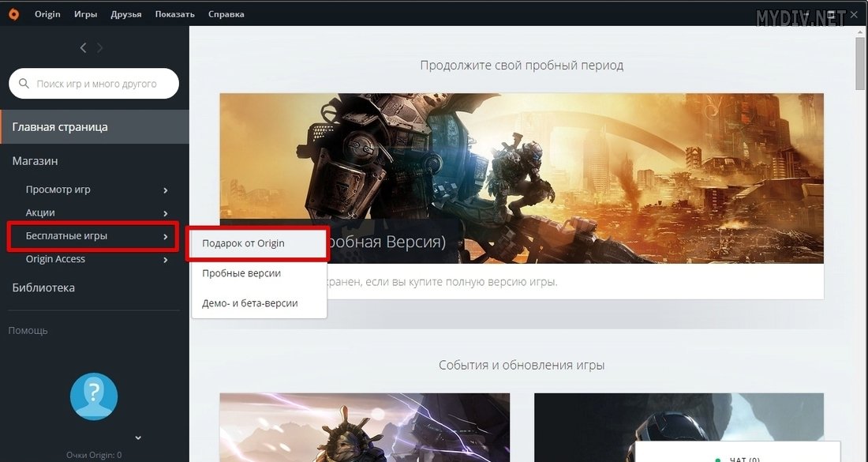Open Библиотека in sidebar

pos(43,287)
